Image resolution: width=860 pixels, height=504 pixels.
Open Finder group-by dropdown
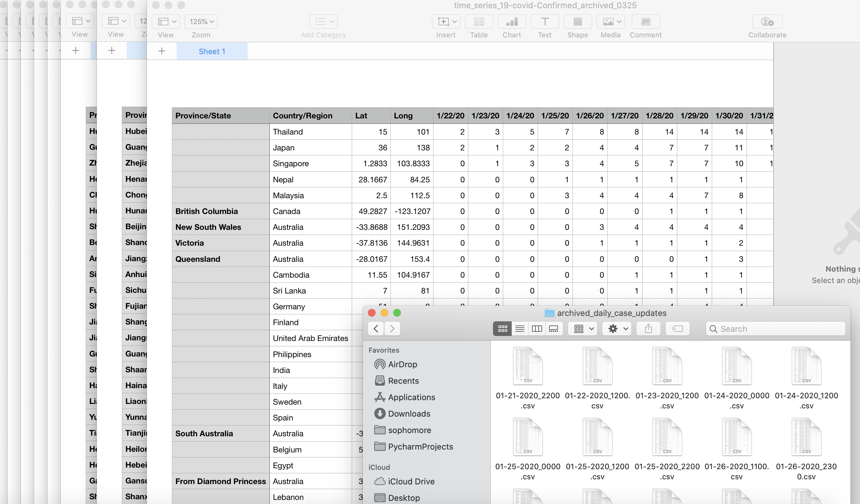(x=583, y=329)
